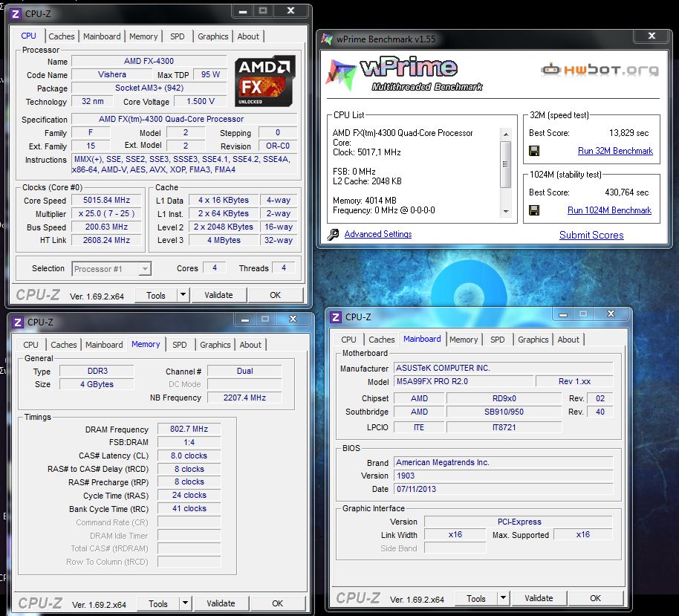
Task: Click the Code Name value Vishera
Action: [111, 74]
